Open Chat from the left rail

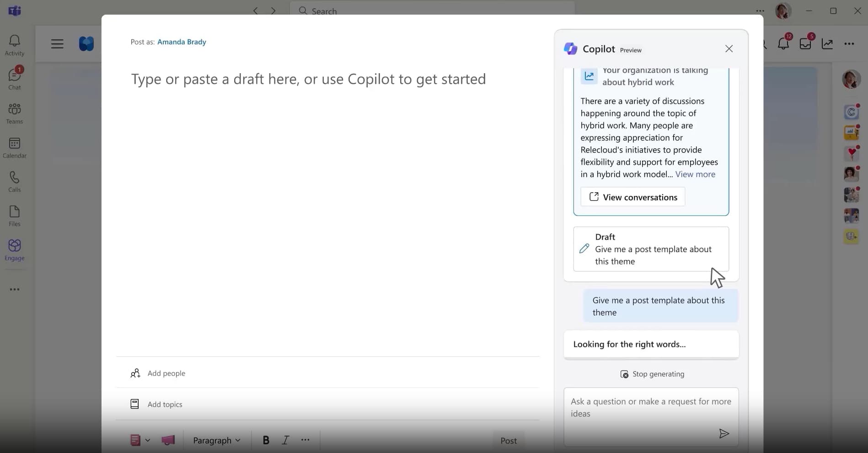tap(15, 79)
